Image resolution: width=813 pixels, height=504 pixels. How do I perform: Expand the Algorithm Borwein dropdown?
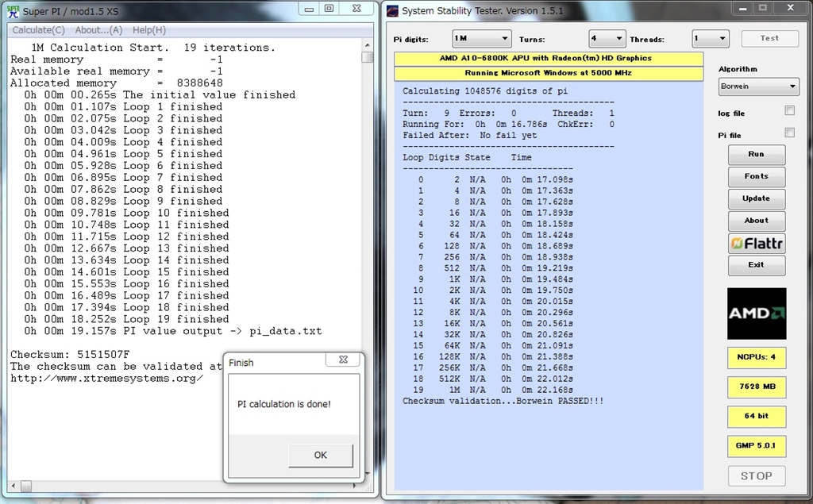[x=758, y=86]
